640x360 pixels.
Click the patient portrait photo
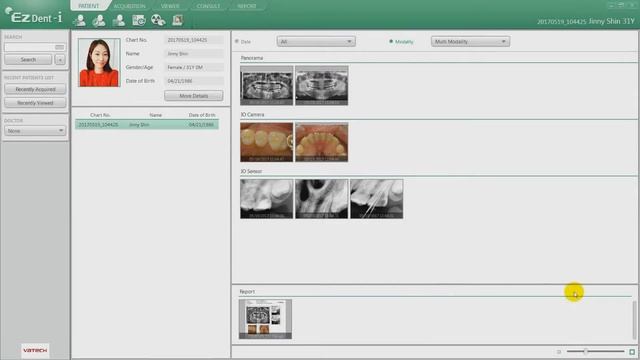click(99, 62)
